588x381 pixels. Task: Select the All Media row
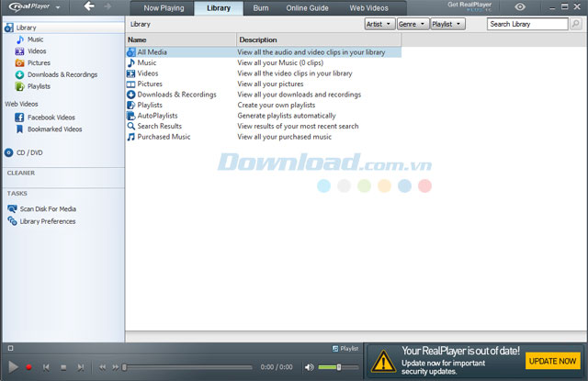264,52
